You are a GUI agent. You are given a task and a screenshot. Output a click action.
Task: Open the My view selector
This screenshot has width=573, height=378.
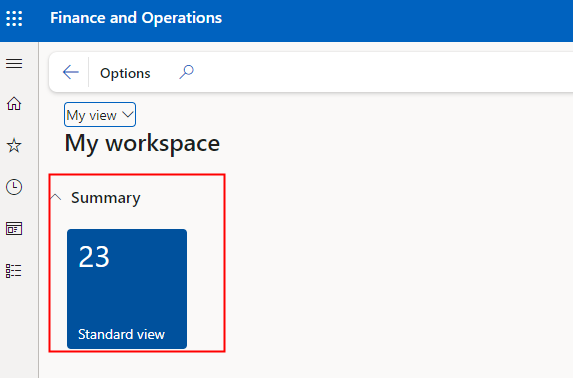(x=100, y=115)
